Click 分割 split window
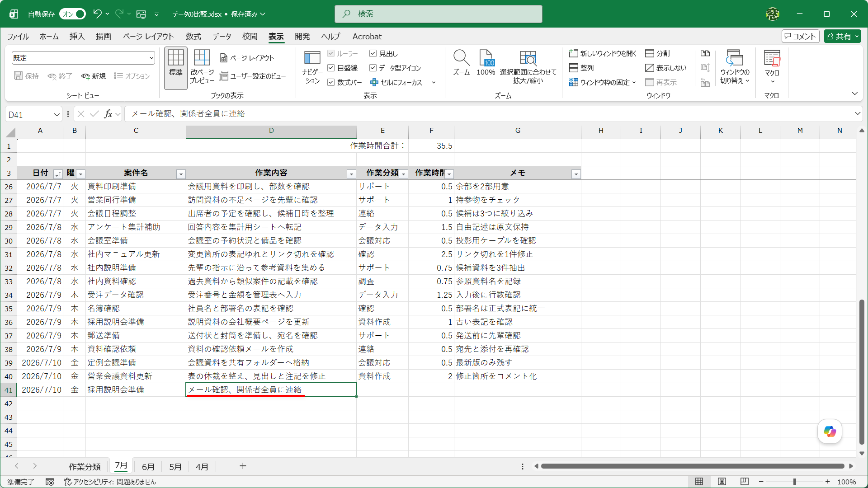Screen dimensions: 868x488 pos(658,53)
